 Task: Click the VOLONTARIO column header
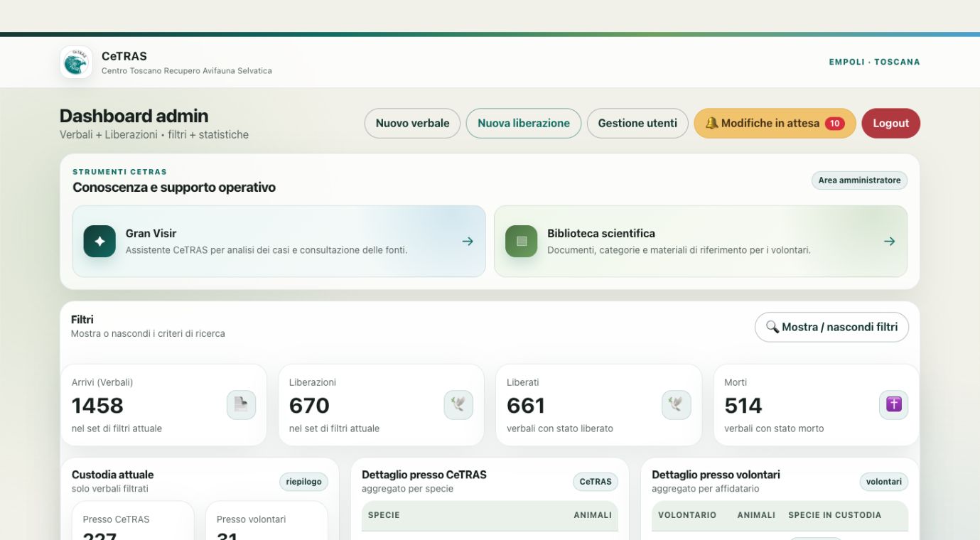pos(687,515)
